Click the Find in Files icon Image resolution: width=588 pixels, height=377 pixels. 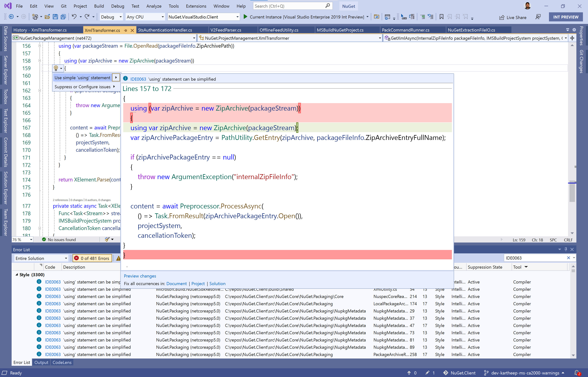point(376,17)
